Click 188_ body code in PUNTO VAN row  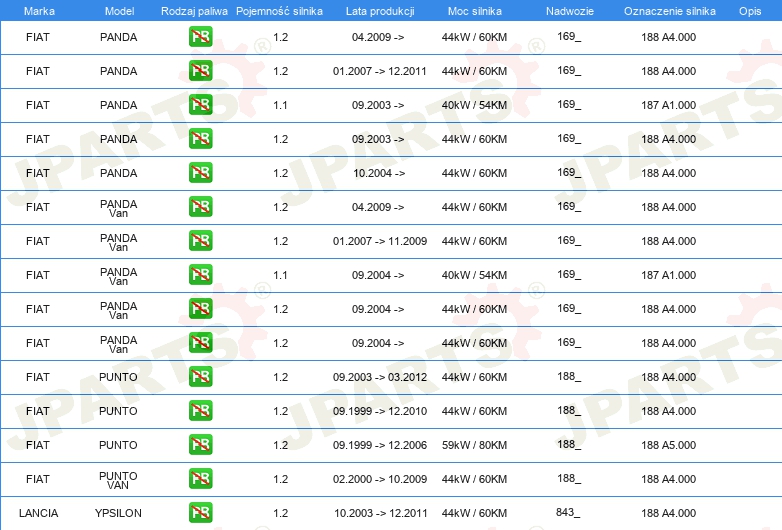[569, 478]
